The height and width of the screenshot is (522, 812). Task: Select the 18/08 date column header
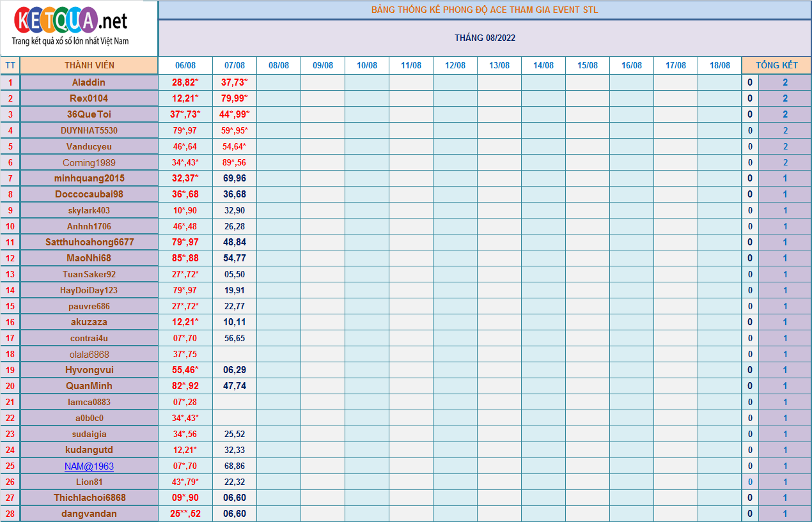click(x=719, y=65)
